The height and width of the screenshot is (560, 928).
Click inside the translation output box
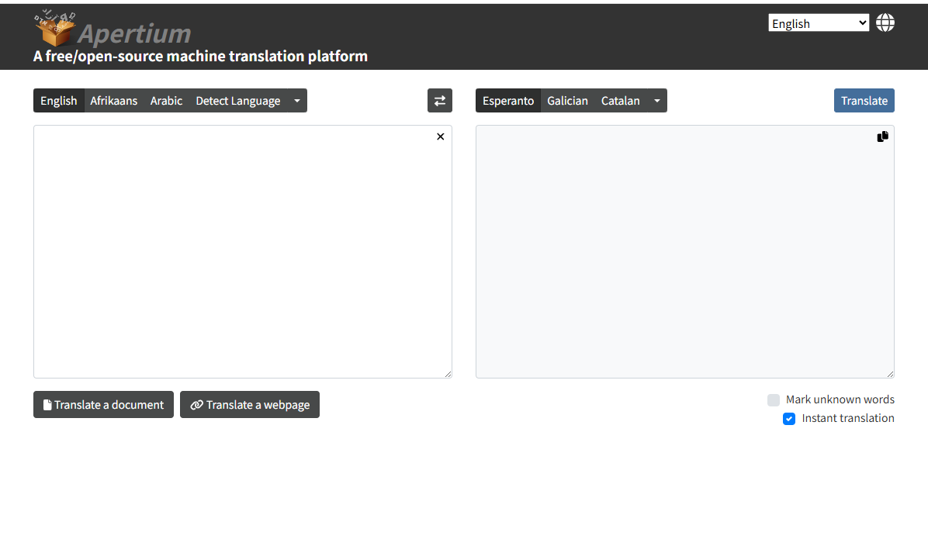[685, 251]
